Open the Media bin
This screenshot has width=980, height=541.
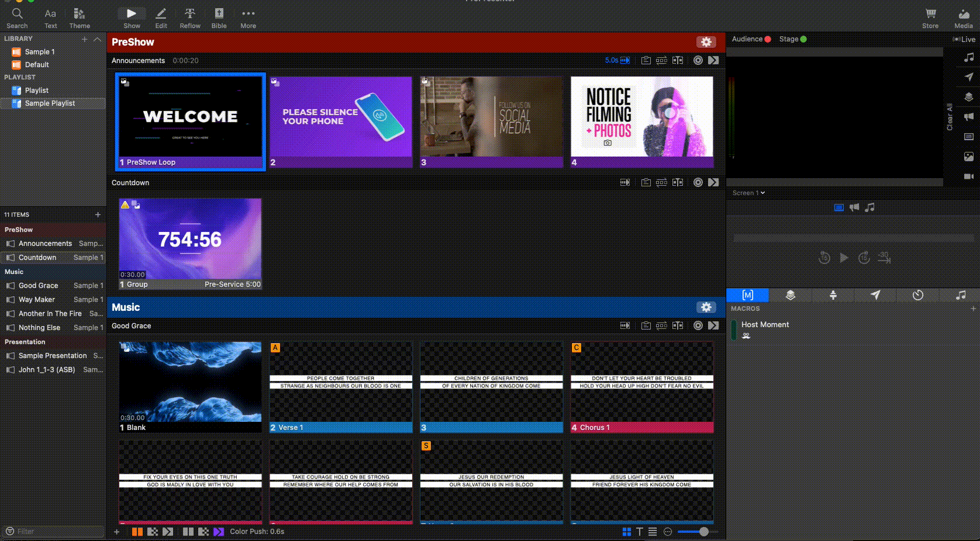[964, 18]
